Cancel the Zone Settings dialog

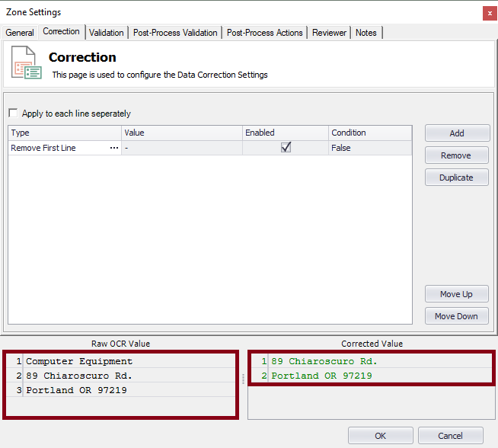(x=450, y=436)
